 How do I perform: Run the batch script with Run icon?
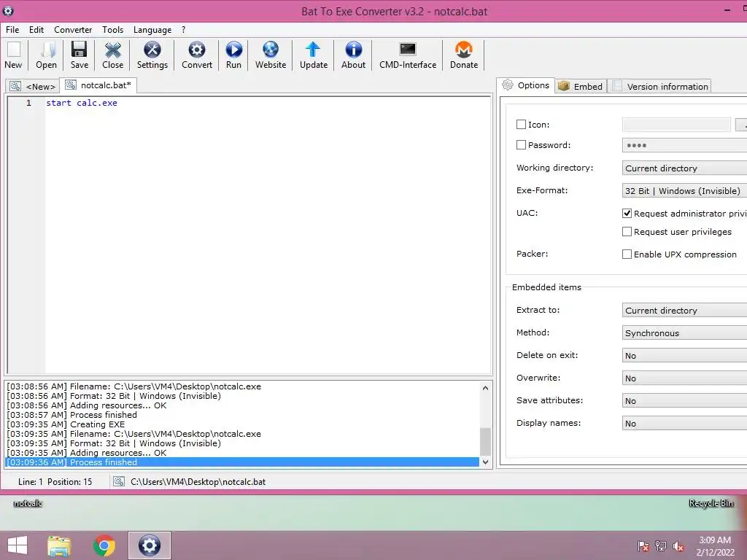233,55
